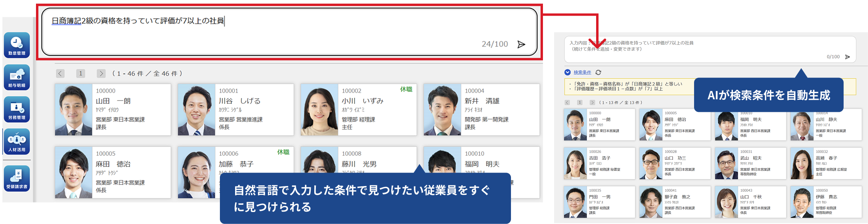Image resolution: width=868 pixels, height=224 pixels.
Task: Click the 休職 label on 小川 いずみ card
Action: pyautogui.click(x=406, y=89)
